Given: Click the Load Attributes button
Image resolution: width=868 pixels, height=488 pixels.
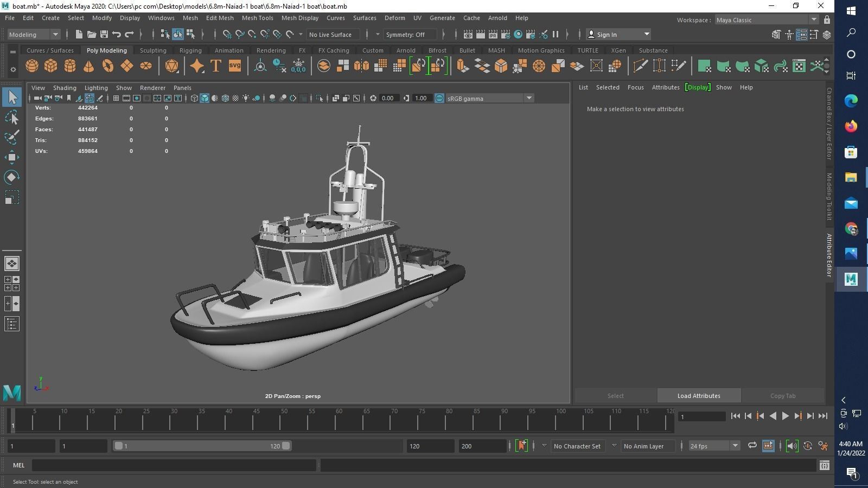Looking at the screenshot, I should point(699,396).
